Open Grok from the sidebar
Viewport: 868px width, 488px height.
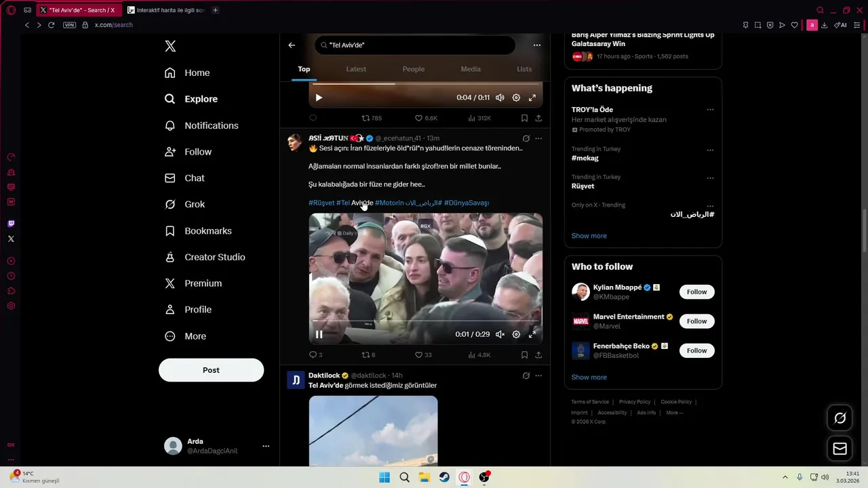(185, 204)
